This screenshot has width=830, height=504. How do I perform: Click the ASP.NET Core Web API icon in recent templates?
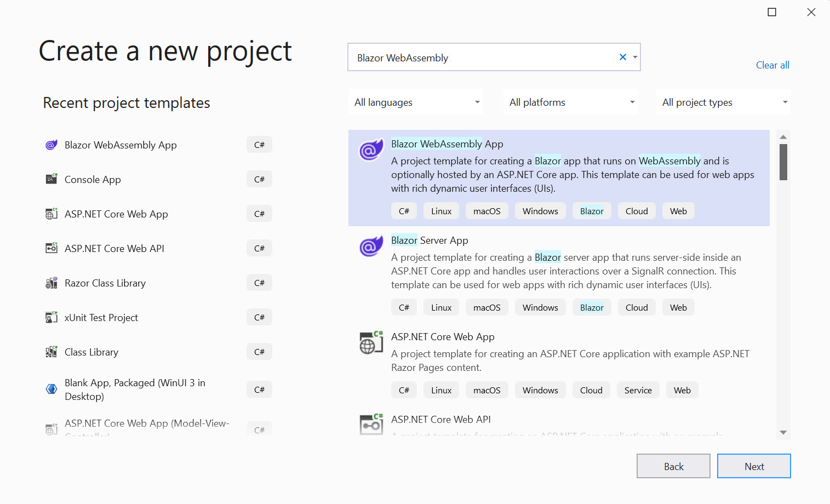[51, 248]
